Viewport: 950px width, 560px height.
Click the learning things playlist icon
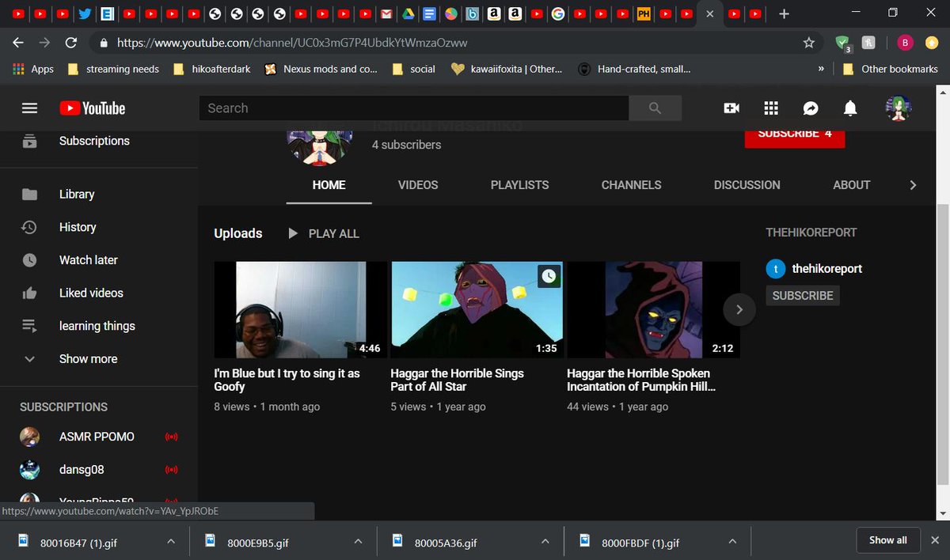29,326
